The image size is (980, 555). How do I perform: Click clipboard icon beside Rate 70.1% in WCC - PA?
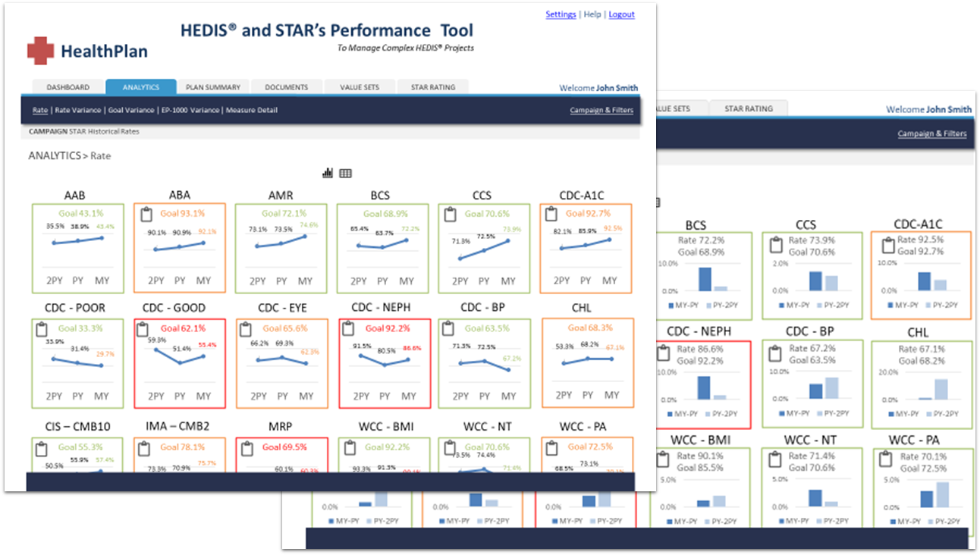[x=884, y=460]
